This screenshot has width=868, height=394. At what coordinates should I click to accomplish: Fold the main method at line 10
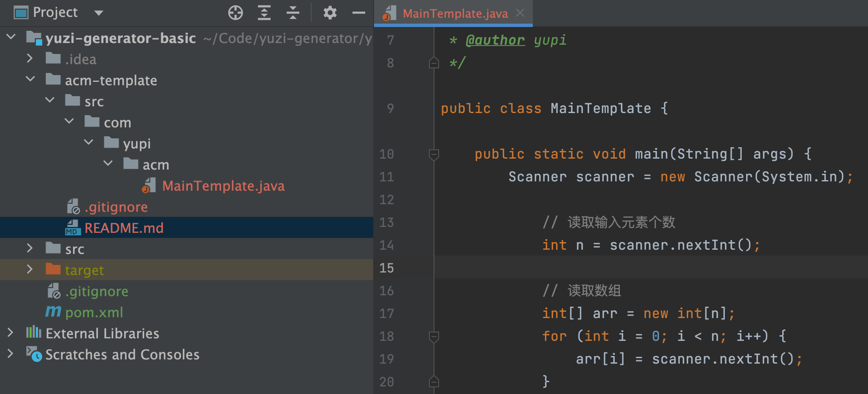point(434,154)
